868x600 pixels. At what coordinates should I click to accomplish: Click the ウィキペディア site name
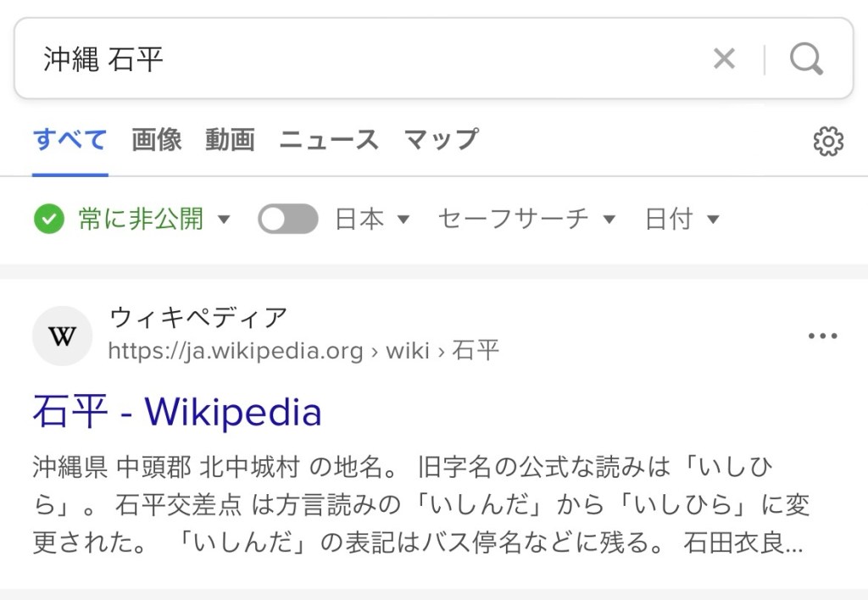coord(198,319)
